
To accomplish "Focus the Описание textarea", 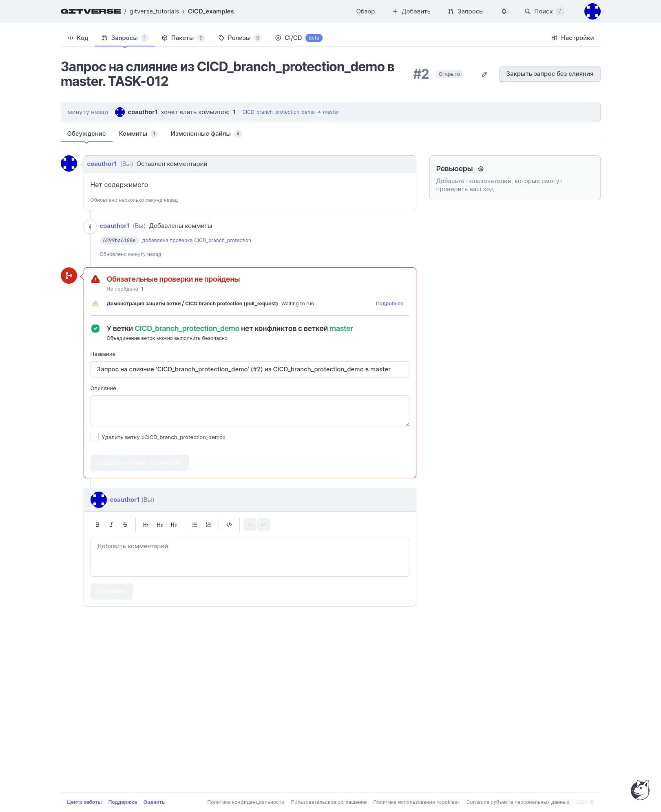I will click(x=250, y=411).
